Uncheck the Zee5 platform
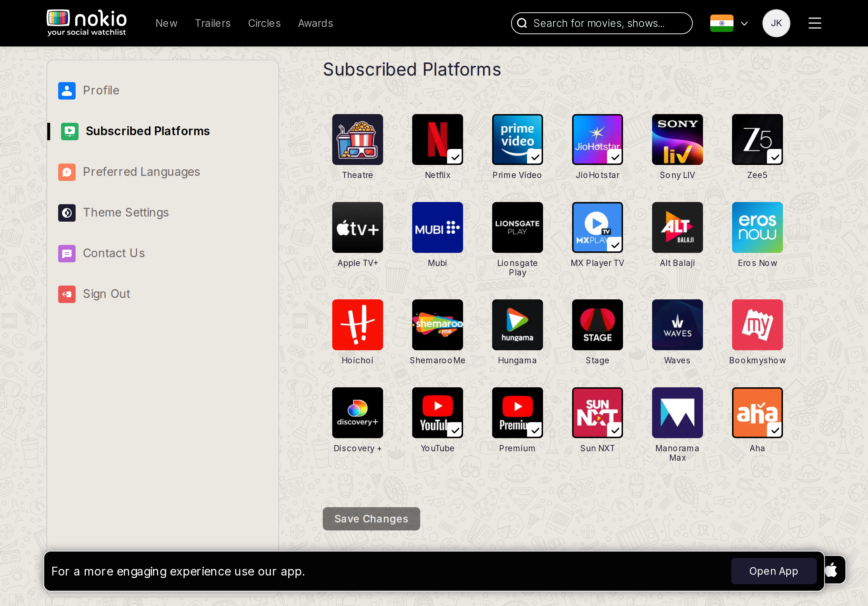868x606 pixels. click(757, 140)
